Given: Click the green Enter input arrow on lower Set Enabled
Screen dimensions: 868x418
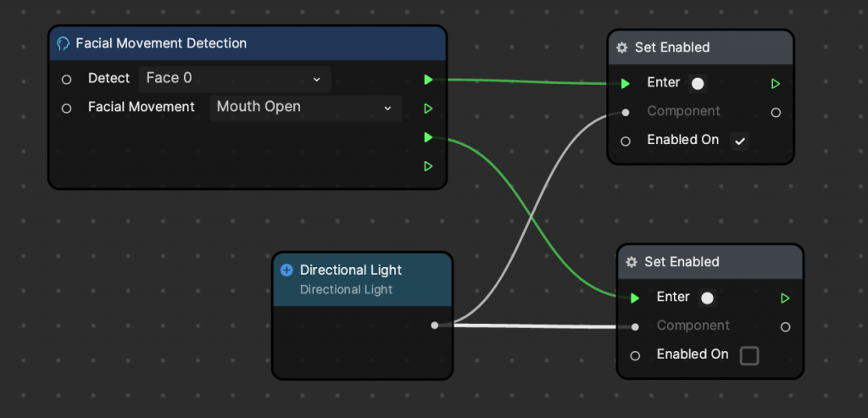Looking at the screenshot, I should tap(635, 298).
